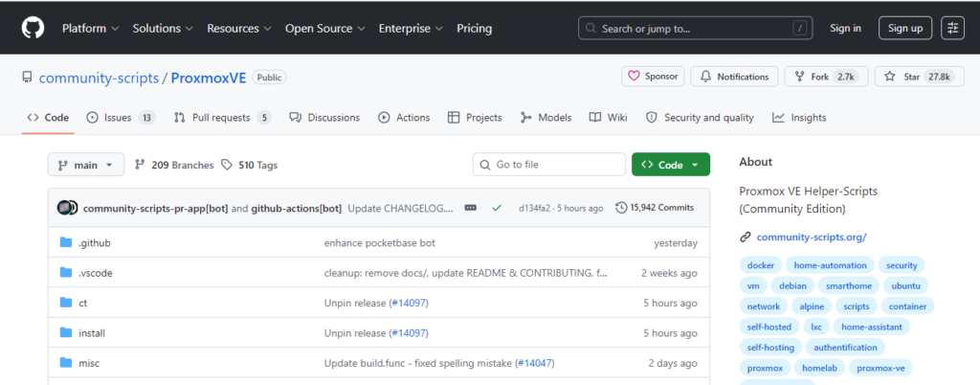980x385 pixels.
Task: Open the .vscode folder
Action: 96,273
